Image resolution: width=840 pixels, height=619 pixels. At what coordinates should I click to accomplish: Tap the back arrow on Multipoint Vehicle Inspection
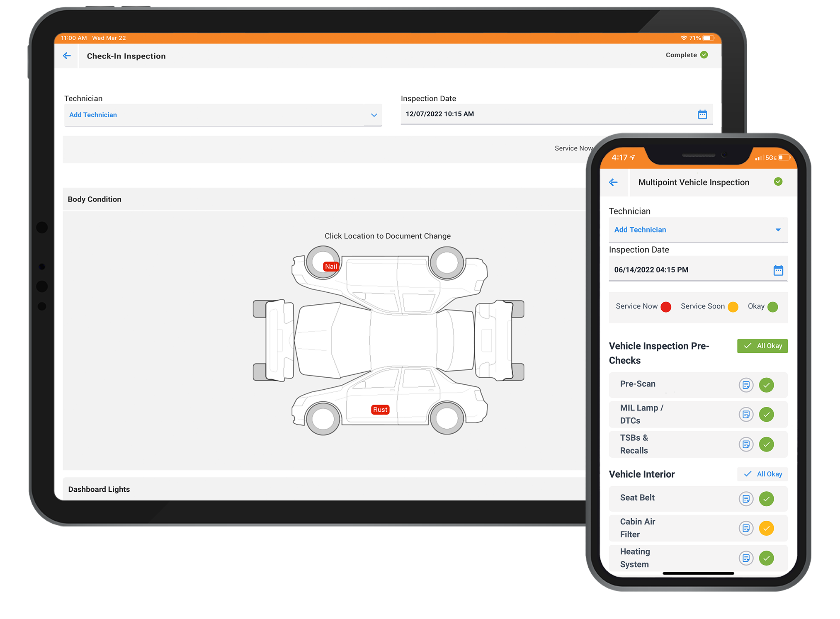click(614, 182)
